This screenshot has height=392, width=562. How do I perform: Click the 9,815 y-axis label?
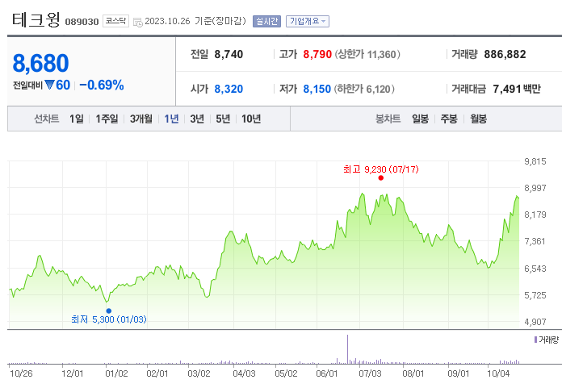(x=535, y=161)
